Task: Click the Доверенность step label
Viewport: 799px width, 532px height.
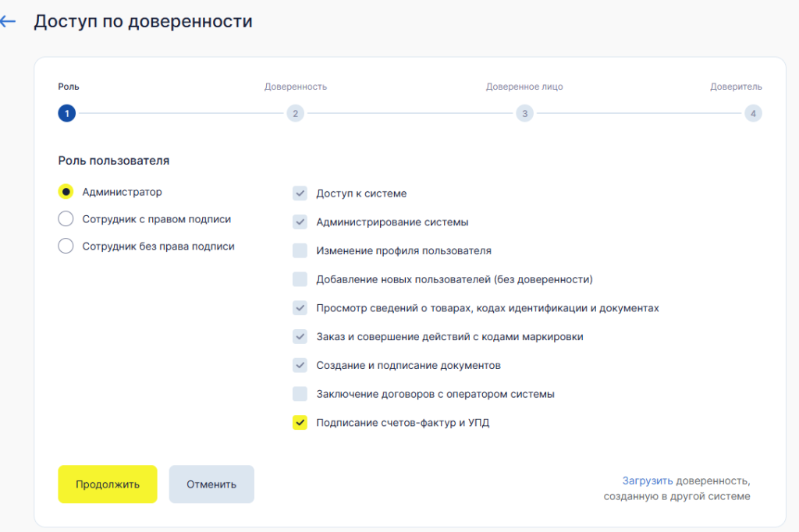Action: point(296,87)
